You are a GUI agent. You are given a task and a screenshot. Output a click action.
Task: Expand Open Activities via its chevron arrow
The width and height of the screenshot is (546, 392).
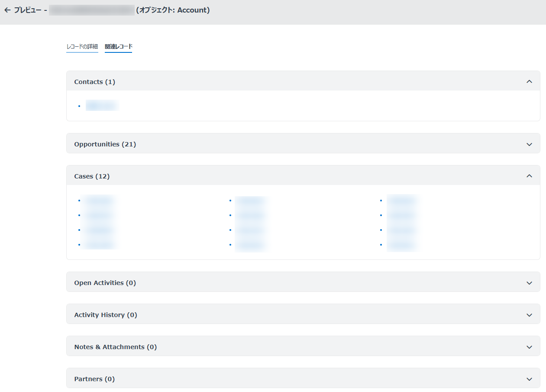point(529,283)
